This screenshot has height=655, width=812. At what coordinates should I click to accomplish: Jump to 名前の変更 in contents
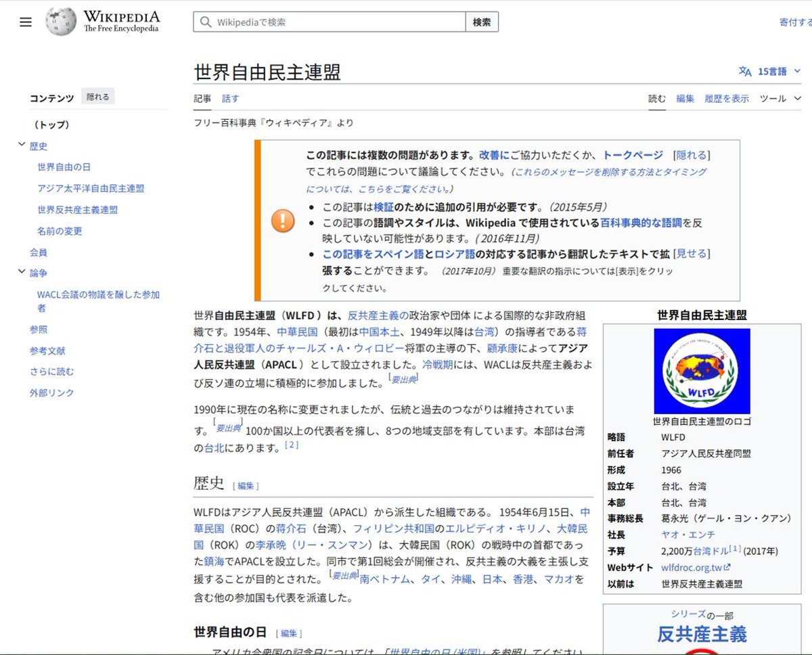[x=60, y=231]
